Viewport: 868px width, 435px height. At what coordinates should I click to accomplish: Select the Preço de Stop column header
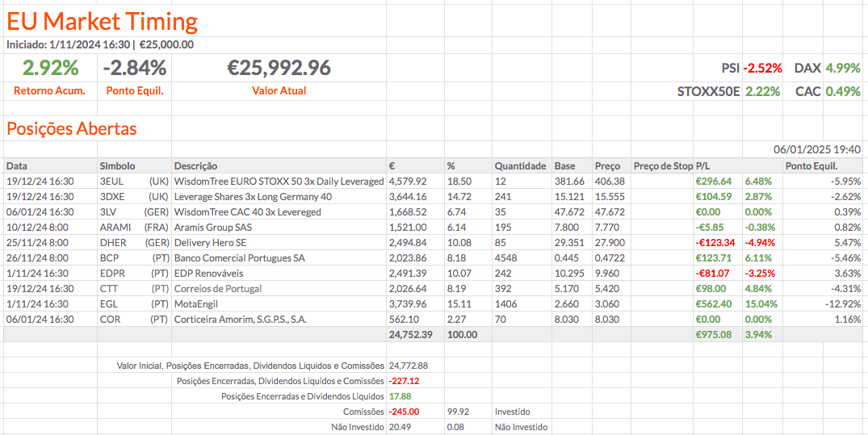[x=663, y=165]
